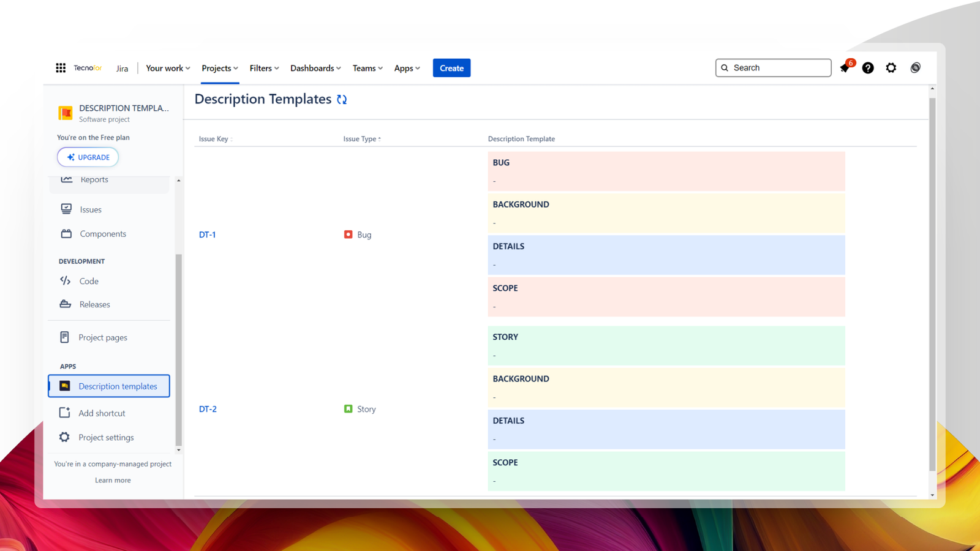This screenshot has width=980, height=551.
Task: Click the Description templates app icon
Action: (64, 386)
